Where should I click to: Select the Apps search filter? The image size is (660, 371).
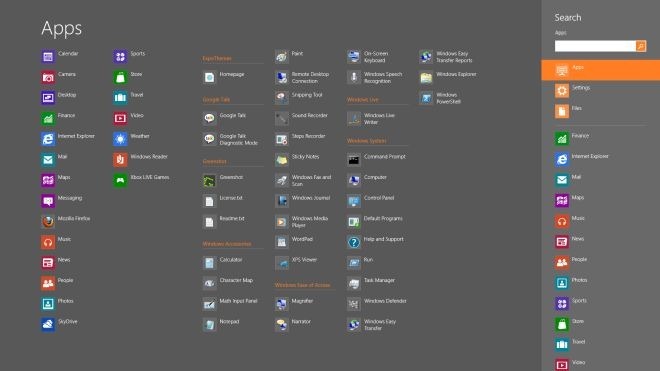[601, 70]
